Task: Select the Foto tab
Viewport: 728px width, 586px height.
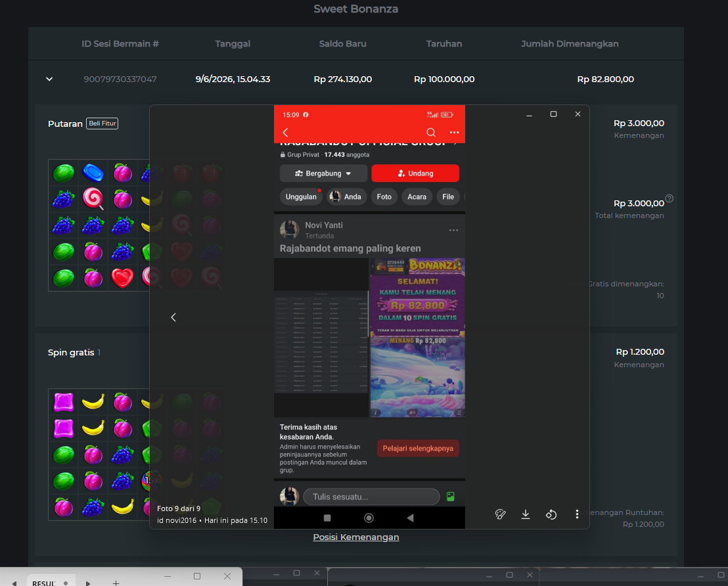Action: point(384,197)
